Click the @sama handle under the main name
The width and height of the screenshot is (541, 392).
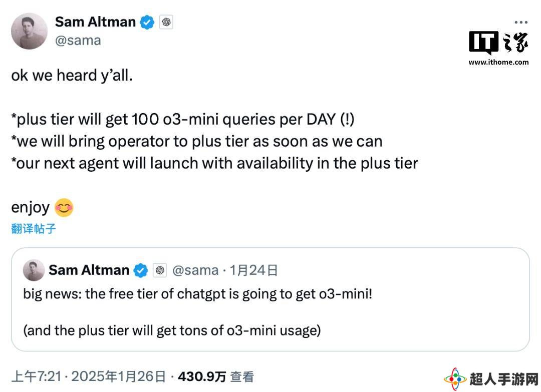pos(78,41)
